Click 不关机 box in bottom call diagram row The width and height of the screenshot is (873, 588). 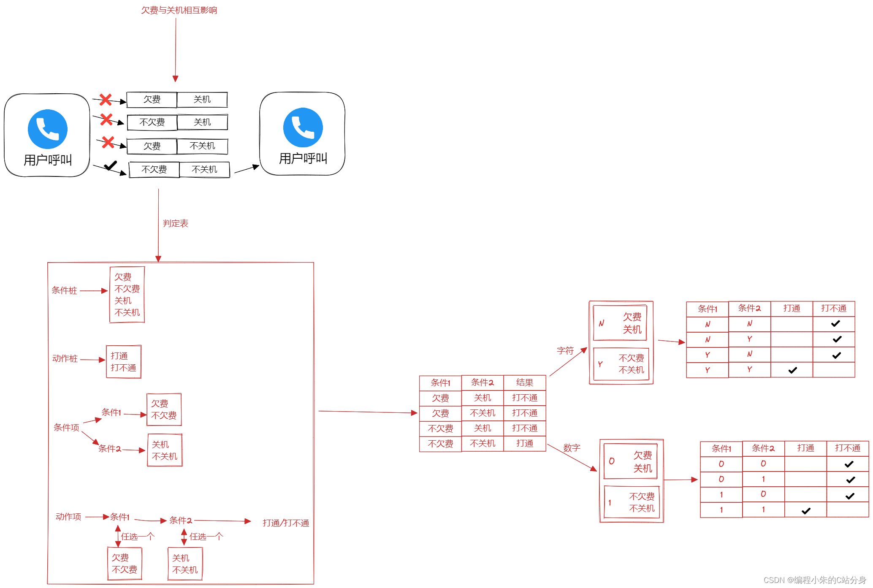[x=204, y=170]
